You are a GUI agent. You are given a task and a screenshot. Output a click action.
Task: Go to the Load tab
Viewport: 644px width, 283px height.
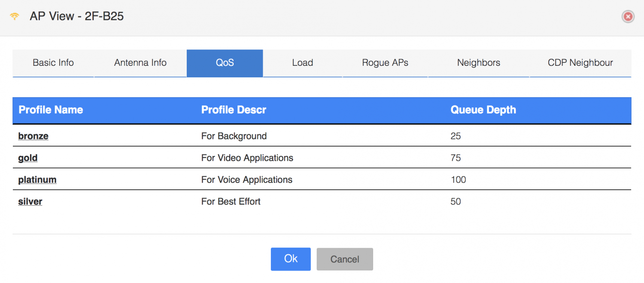(302, 63)
